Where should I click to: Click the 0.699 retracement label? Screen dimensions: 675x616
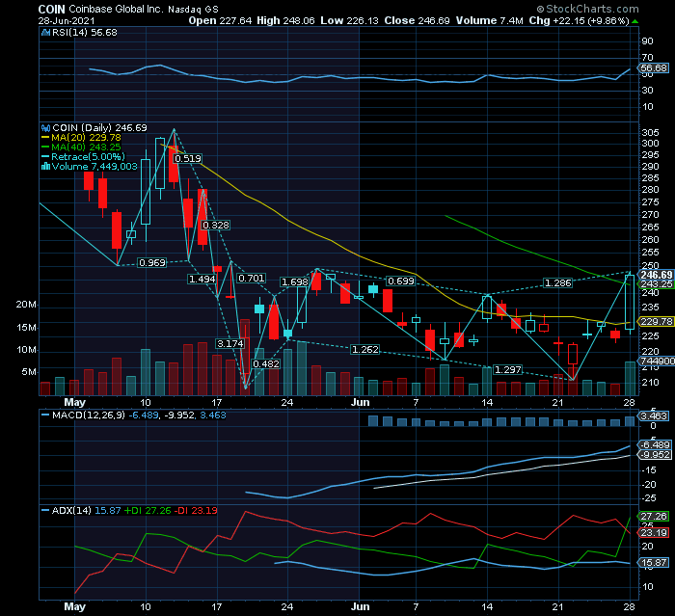pos(401,281)
